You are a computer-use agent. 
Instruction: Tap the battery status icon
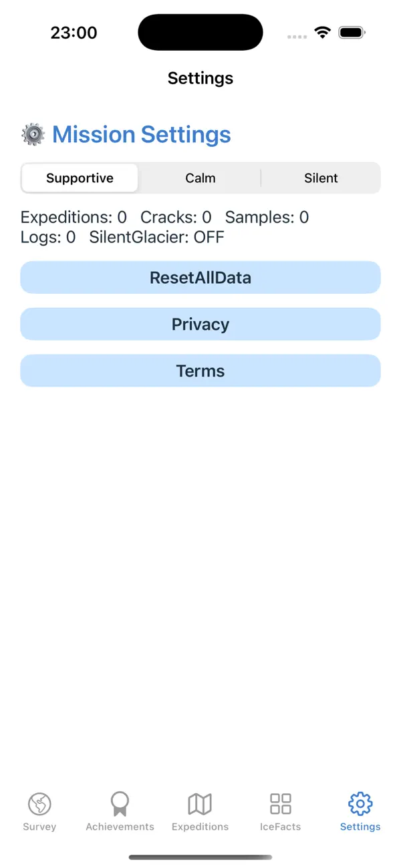point(352,33)
